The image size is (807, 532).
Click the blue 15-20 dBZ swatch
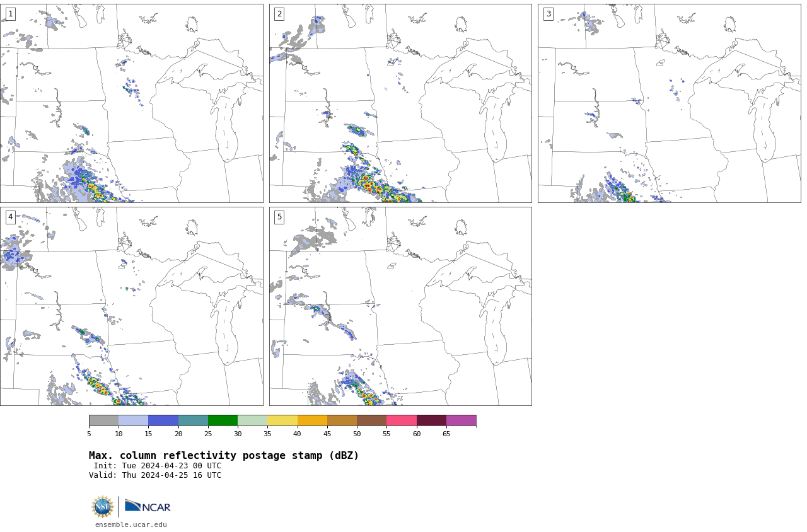163,420
